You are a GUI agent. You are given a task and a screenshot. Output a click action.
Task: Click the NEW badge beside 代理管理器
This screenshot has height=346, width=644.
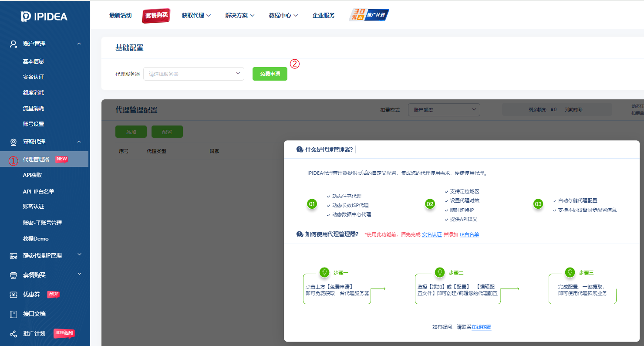62,159
